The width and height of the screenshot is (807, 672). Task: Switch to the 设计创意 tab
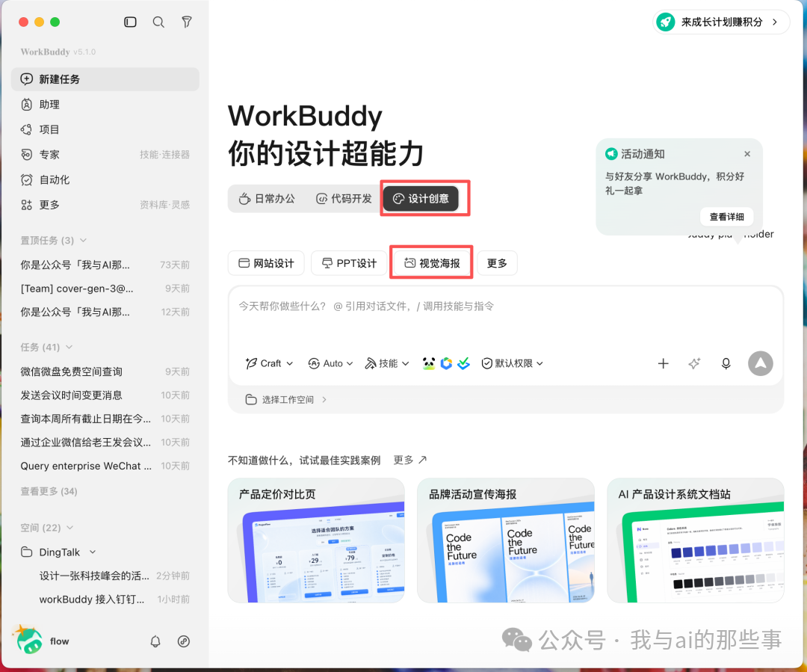tap(421, 199)
